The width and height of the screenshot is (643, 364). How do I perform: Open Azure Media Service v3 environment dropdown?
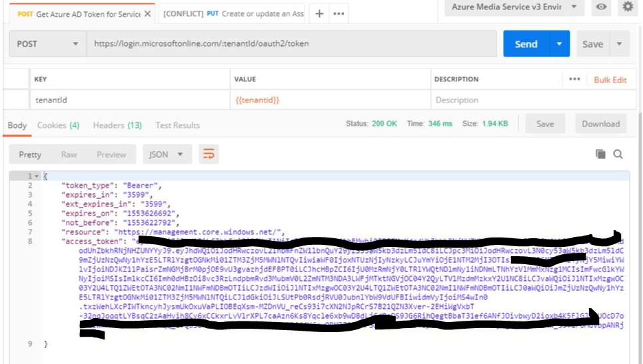(514, 7)
